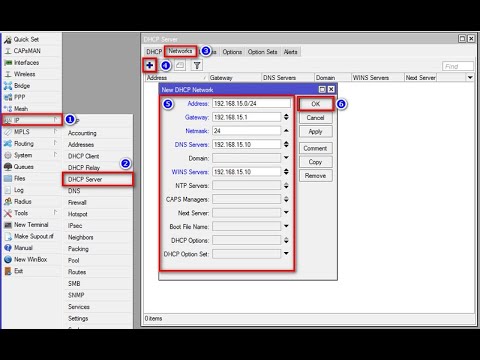This screenshot has height=360, width=480.
Task: Click the Cancel button
Action: [316, 118]
